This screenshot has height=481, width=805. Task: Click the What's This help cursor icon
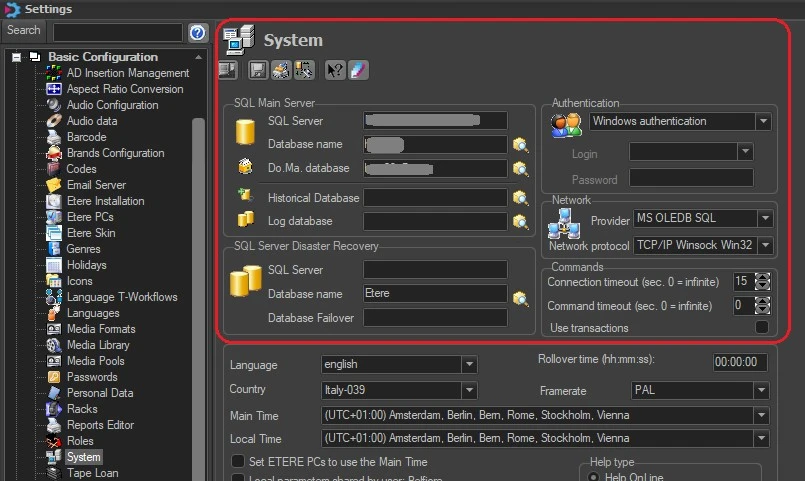point(335,70)
